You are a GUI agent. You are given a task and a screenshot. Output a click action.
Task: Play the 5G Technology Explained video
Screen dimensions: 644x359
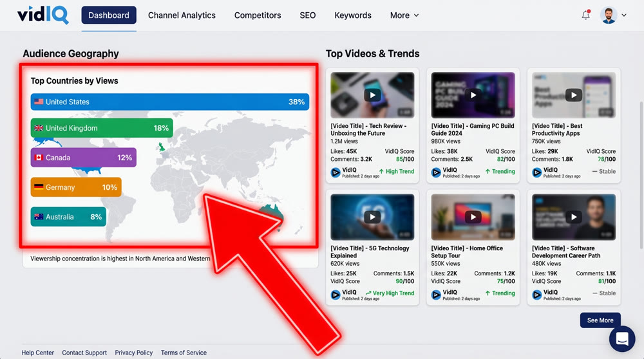click(372, 217)
